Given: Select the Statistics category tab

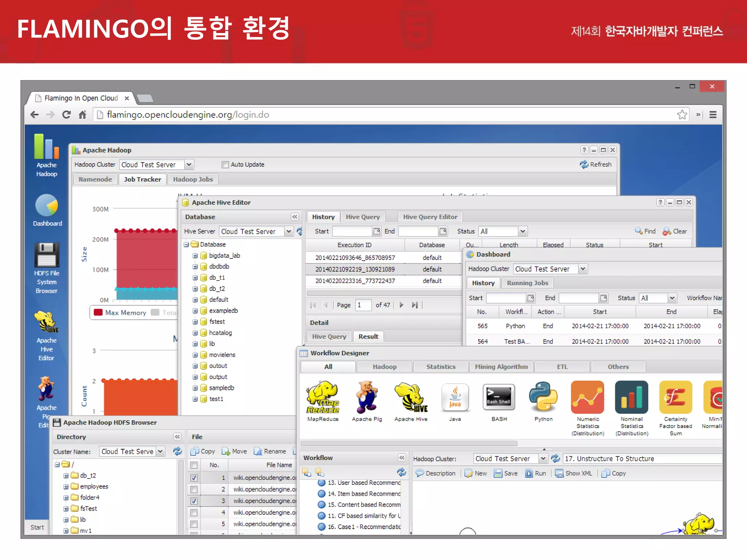Looking at the screenshot, I should (441, 367).
